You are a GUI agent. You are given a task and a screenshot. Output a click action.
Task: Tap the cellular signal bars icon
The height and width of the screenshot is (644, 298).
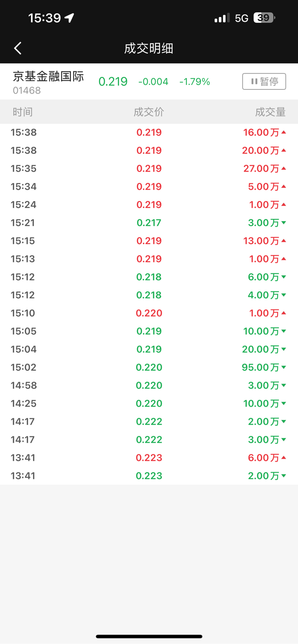222,18
